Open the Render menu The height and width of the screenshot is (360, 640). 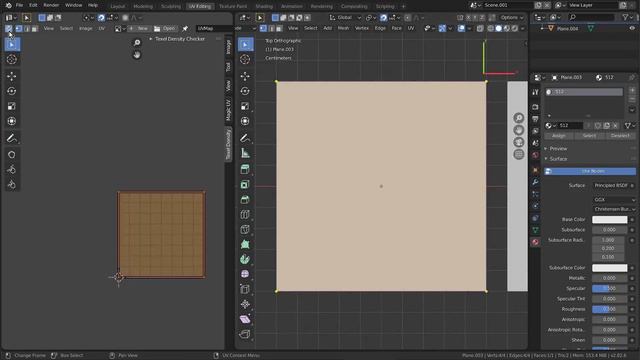pyautogui.click(x=51, y=5)
